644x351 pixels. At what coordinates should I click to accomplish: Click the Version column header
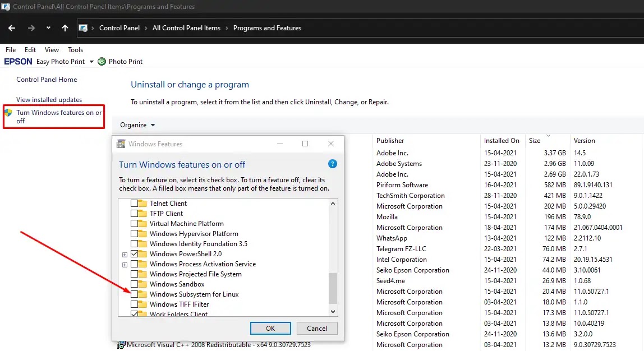tap(584, 140)
